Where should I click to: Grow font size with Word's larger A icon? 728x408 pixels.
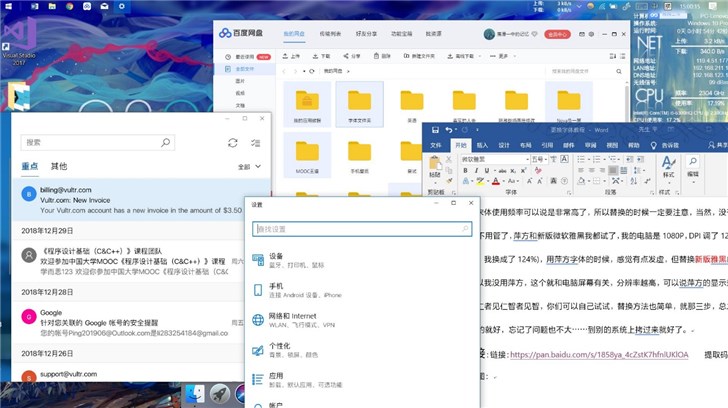point(529,181)
